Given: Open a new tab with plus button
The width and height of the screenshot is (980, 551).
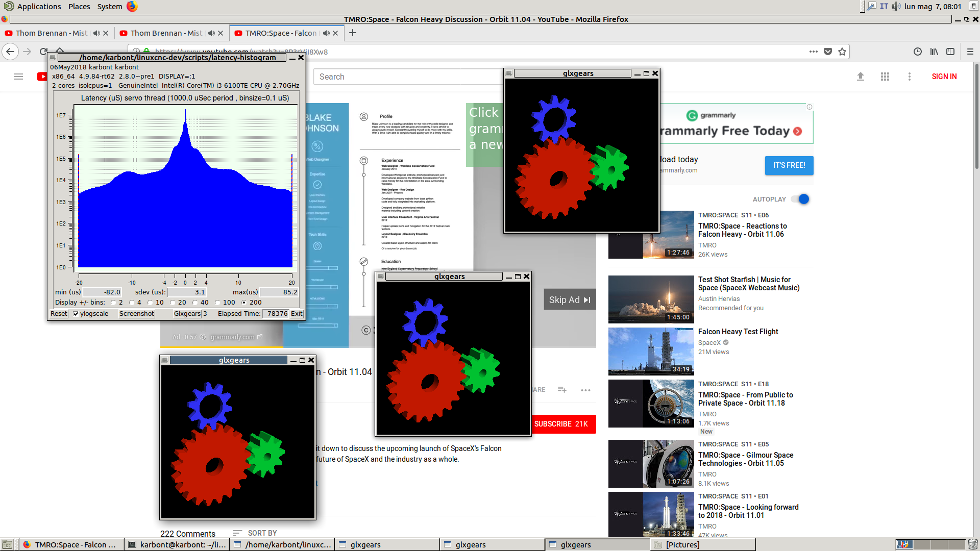Looking at the screenshot, I should (353, 33).
